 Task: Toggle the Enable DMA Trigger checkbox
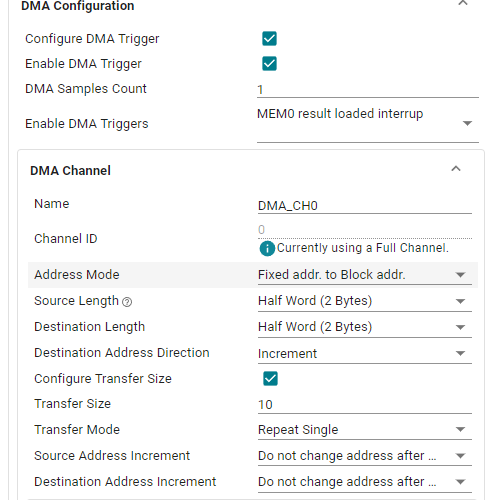[269, 64]
